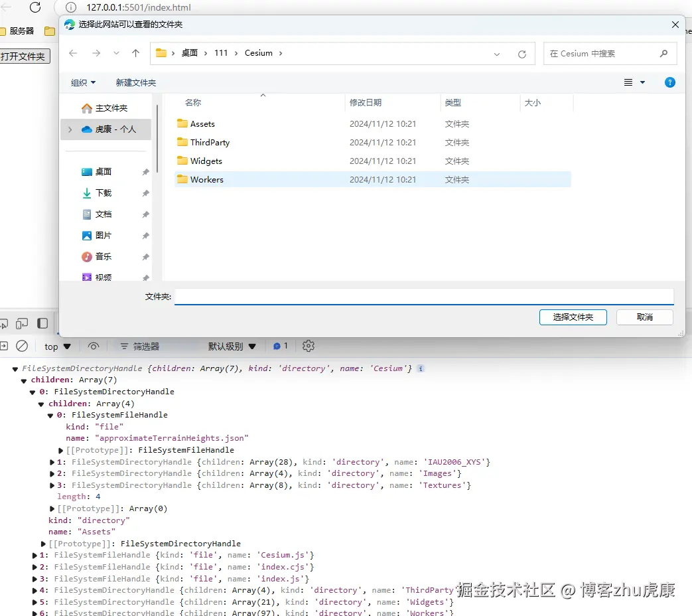
Task: Open 桌面 in quick access
Action: coord(97,172)
